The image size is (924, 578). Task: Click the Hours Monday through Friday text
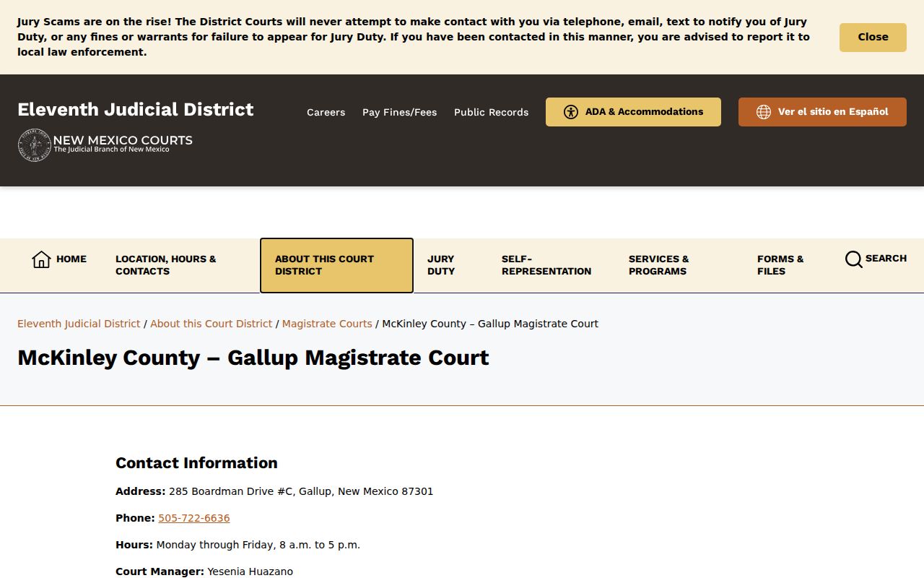pyautogui.click(x=237, y=545)
